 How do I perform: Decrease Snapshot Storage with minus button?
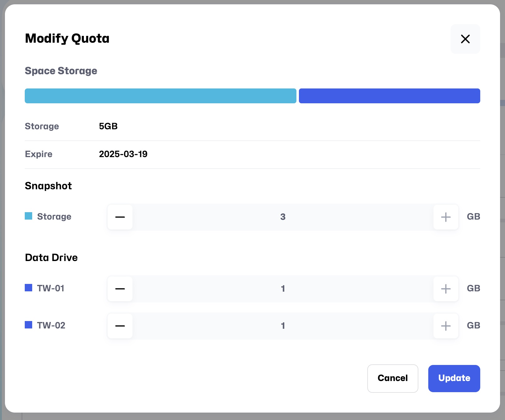click(x=120, y=217)
